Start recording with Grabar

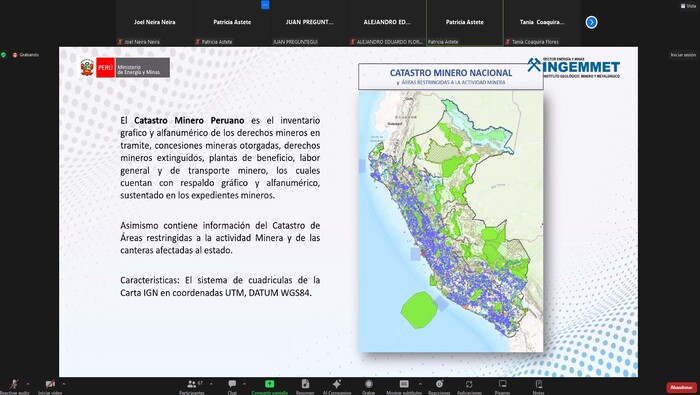[369, 386]
